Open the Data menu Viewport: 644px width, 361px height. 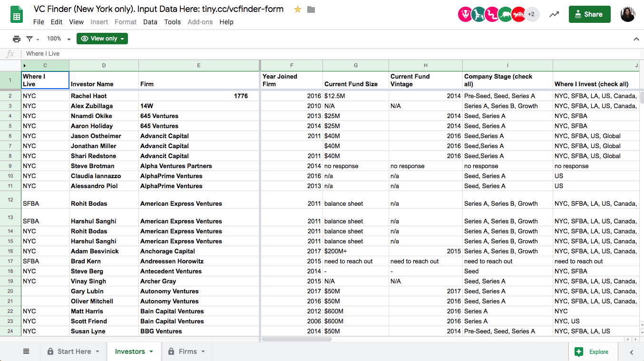point(150,22)
